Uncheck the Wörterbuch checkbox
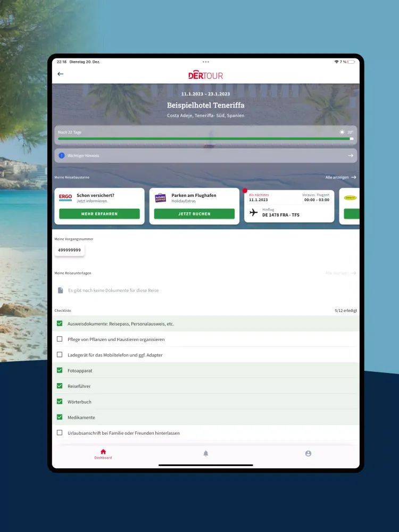 60,401
